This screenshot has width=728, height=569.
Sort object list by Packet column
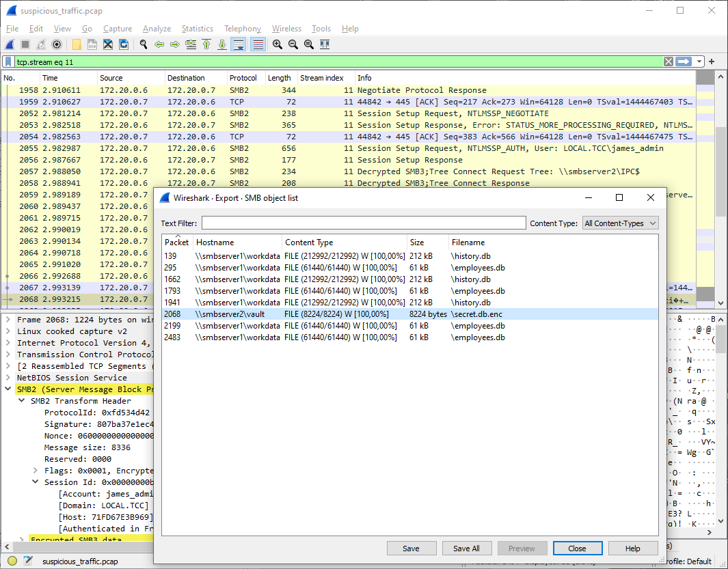(177, 242)
